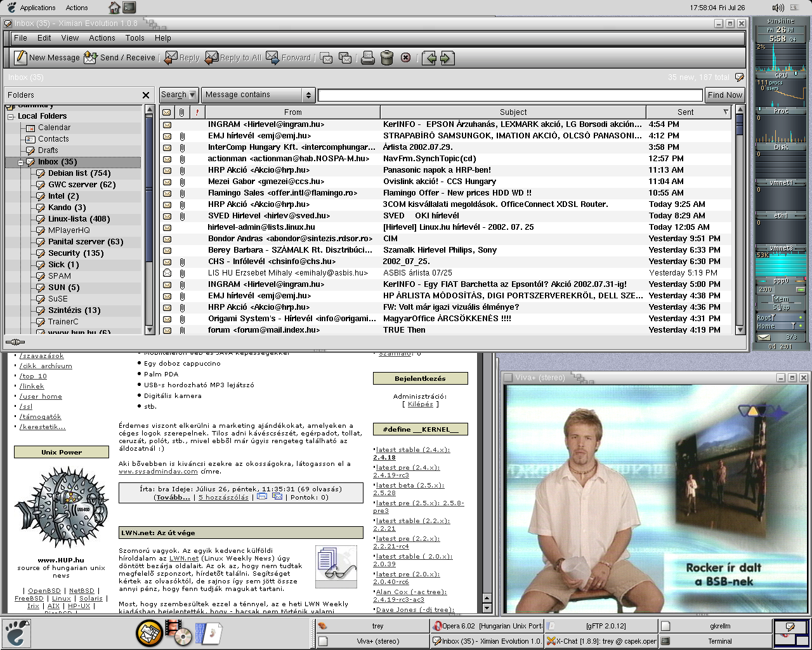Click the GNOME foot icon in bottom panel
This screenshot has width=812, height=650.
tap(15, 633)
